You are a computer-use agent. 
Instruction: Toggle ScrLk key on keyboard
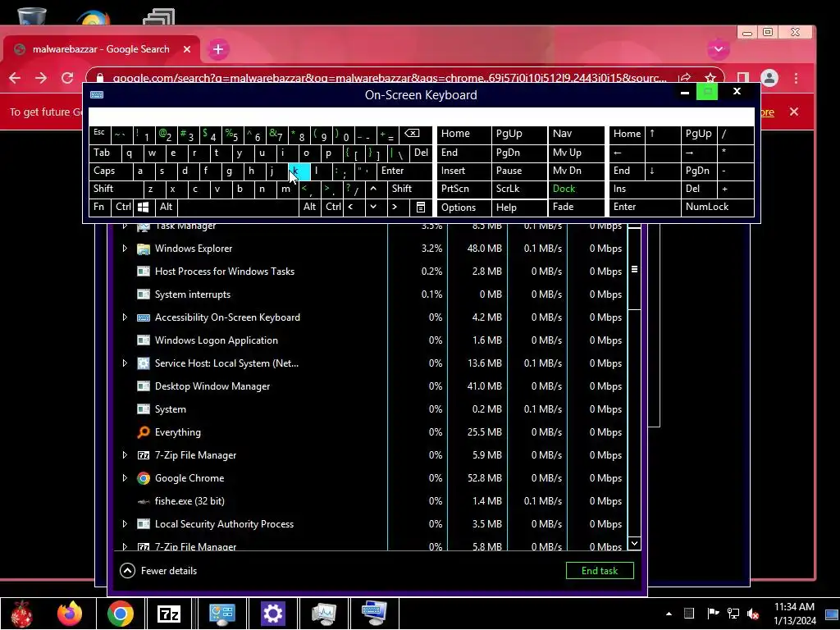tap(518, 189)
